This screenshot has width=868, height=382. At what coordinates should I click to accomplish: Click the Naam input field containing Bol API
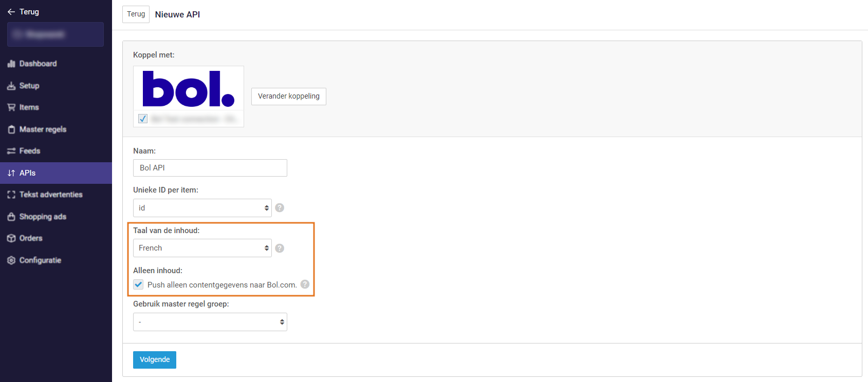210,168
